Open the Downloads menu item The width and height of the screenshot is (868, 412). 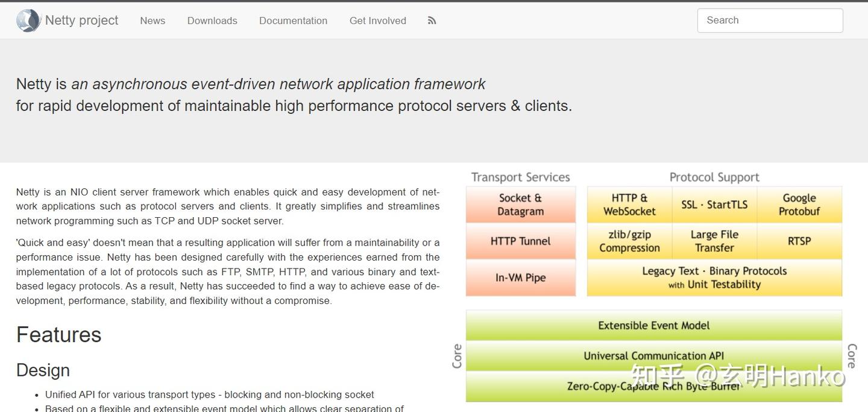point(212,20)
